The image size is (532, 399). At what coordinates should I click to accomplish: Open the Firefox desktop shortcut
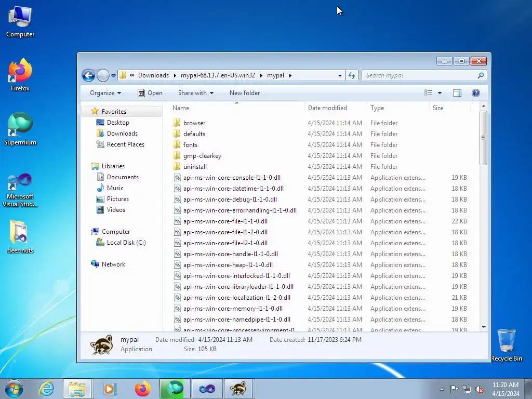20,75
